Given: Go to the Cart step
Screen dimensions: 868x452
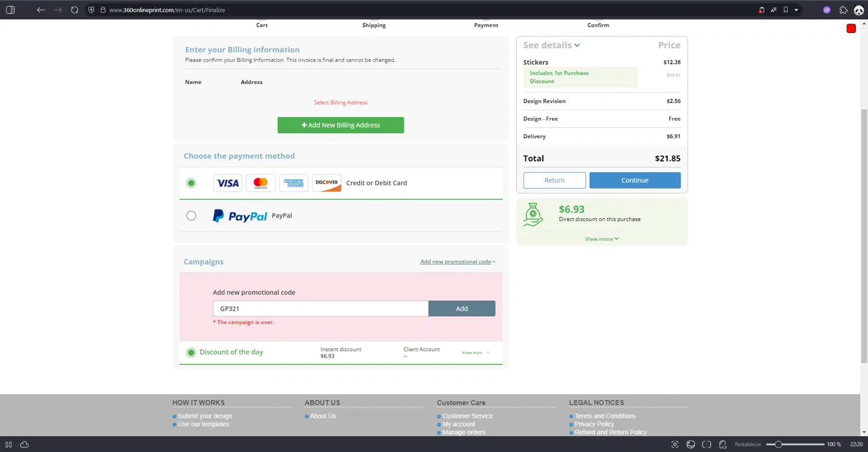Looking at the screenshot, I should (262, 25).
